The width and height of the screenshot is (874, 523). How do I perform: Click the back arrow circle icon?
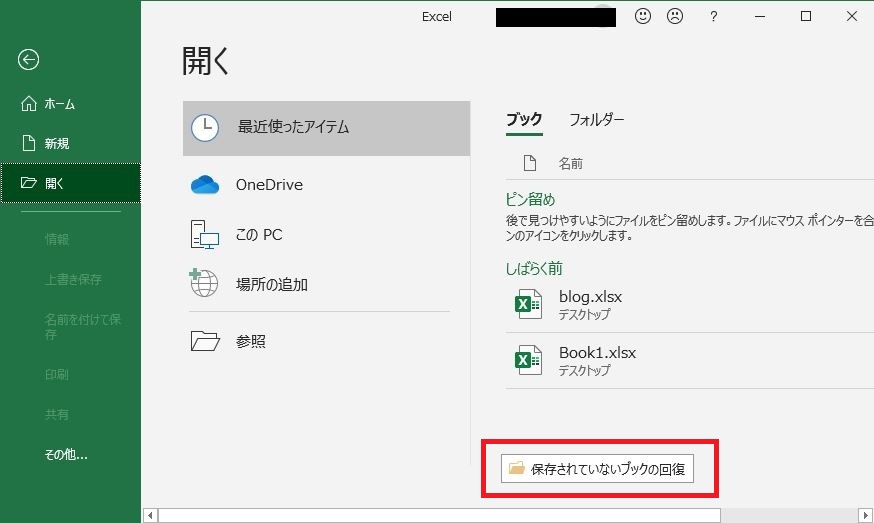28,60
